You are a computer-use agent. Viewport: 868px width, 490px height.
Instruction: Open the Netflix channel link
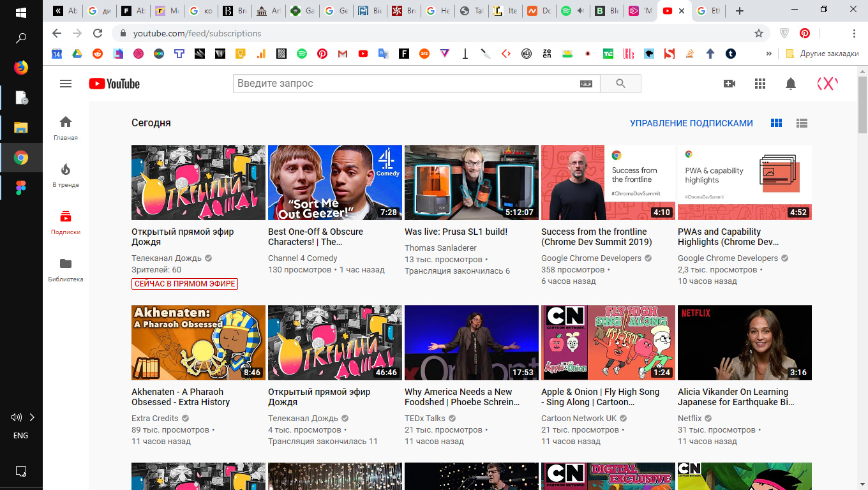click(690, 419)
